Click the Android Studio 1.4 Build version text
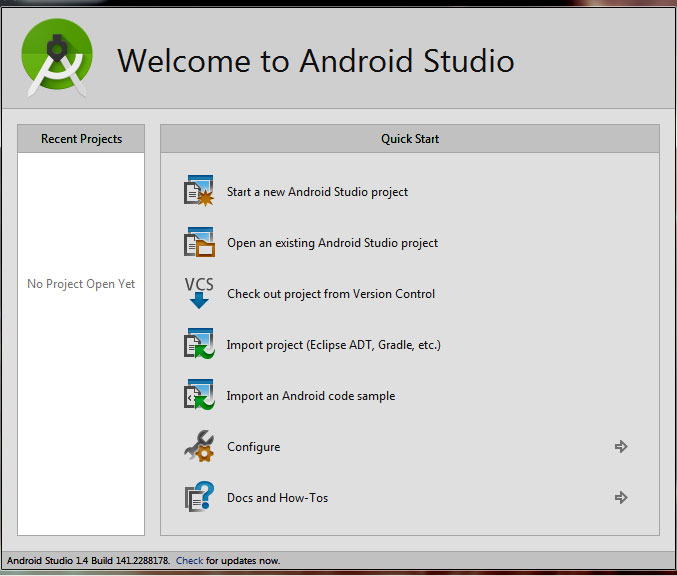Screen dimensions: 677x576 pos(88,560)
